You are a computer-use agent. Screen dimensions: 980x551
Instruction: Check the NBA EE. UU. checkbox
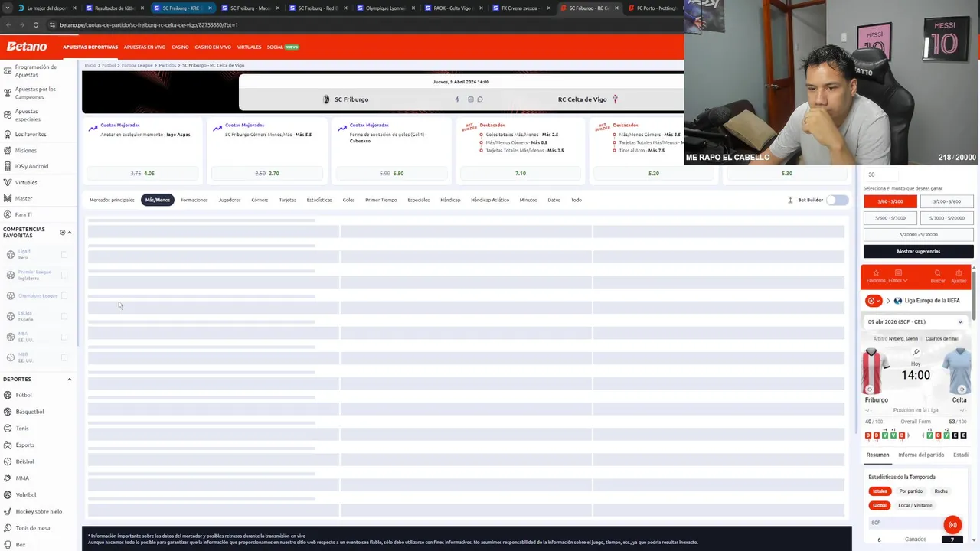[64, 337]
